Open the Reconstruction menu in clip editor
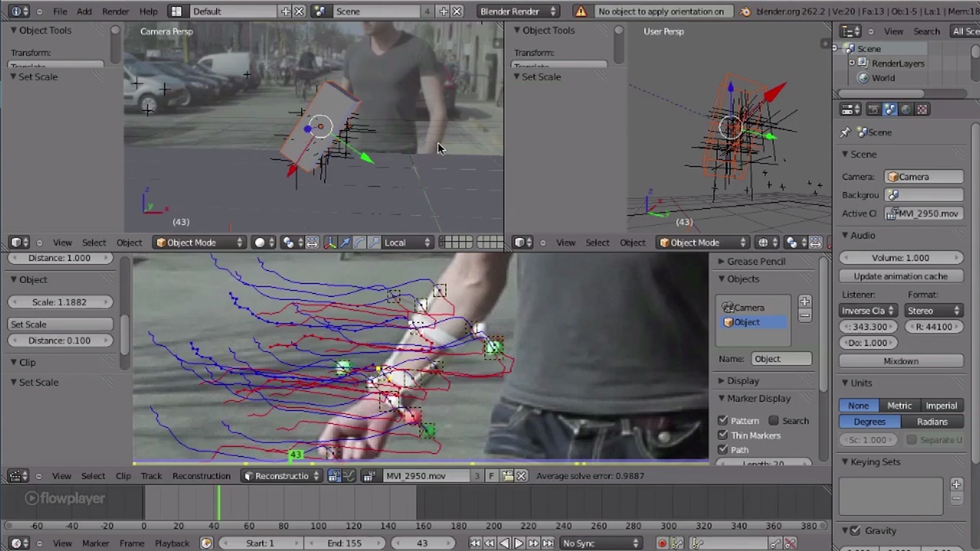Viewport: 980px width, 551px height. 201,476
